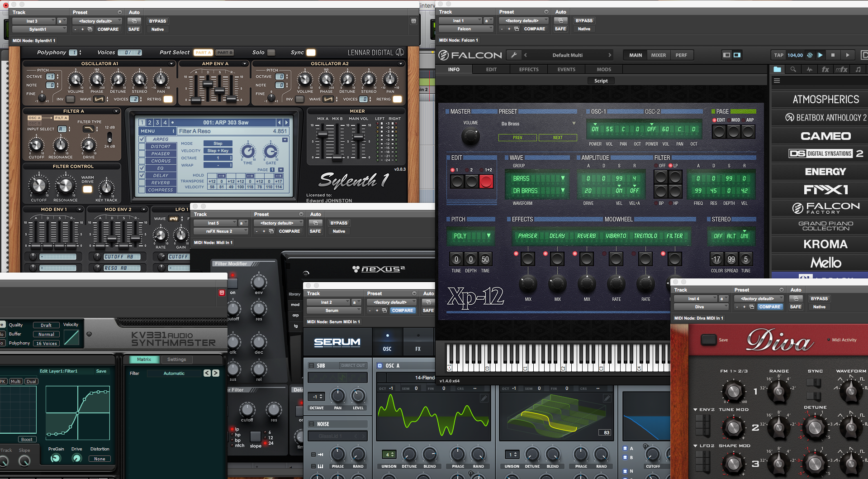Switch to Falcon MIXER tab
Image resolution: width=868 pixels, height=479 pixels.
pyautogui.click(x=658, y=55)
